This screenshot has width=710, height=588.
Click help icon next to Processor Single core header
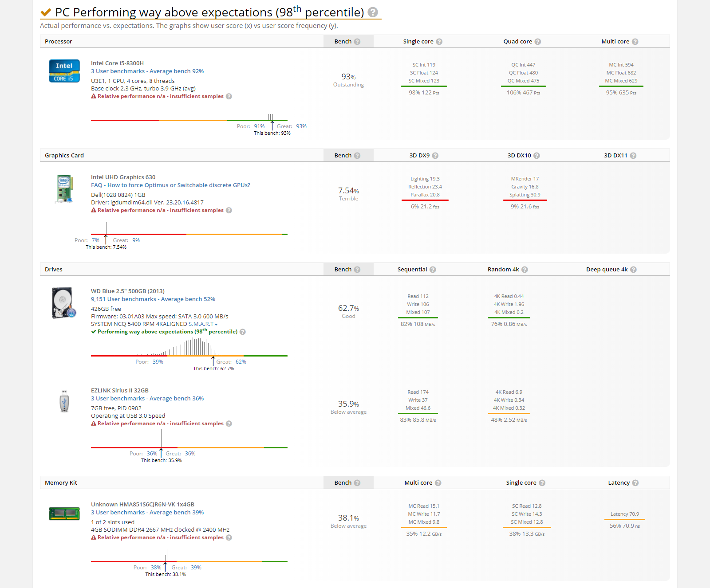pyautogui.click(x=439, y=42)
